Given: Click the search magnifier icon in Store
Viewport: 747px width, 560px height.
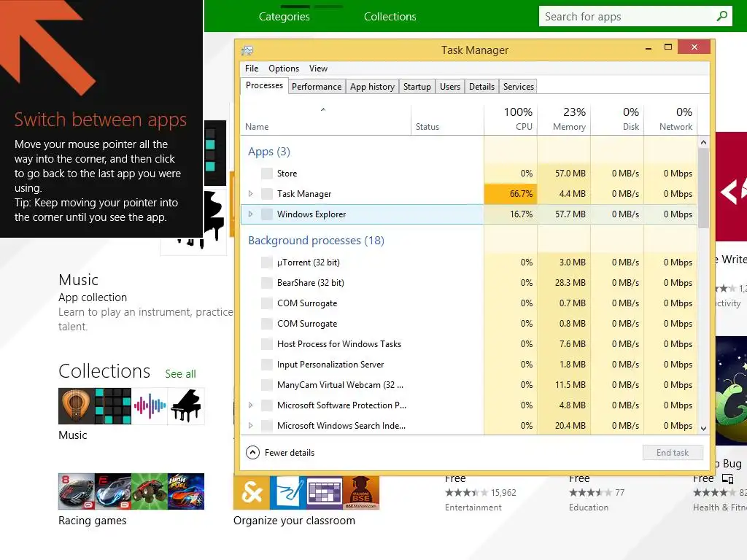Looking at the screenshot, I should click(721, 16).
